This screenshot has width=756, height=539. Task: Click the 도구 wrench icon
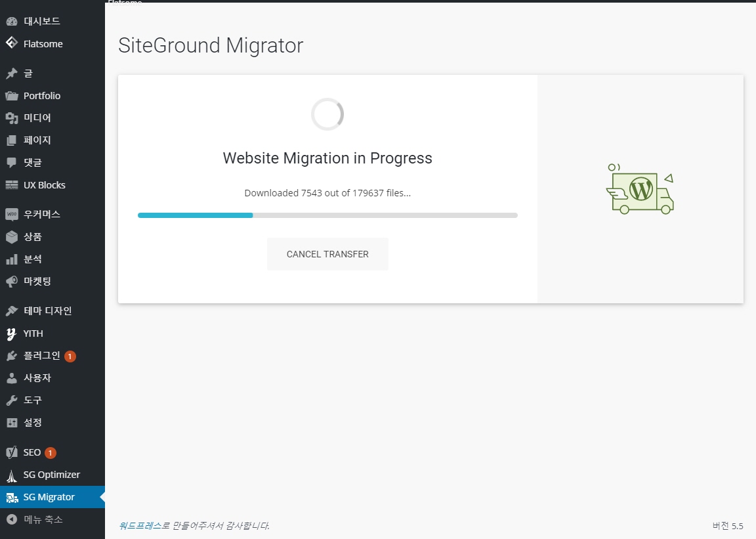(12, 400)
